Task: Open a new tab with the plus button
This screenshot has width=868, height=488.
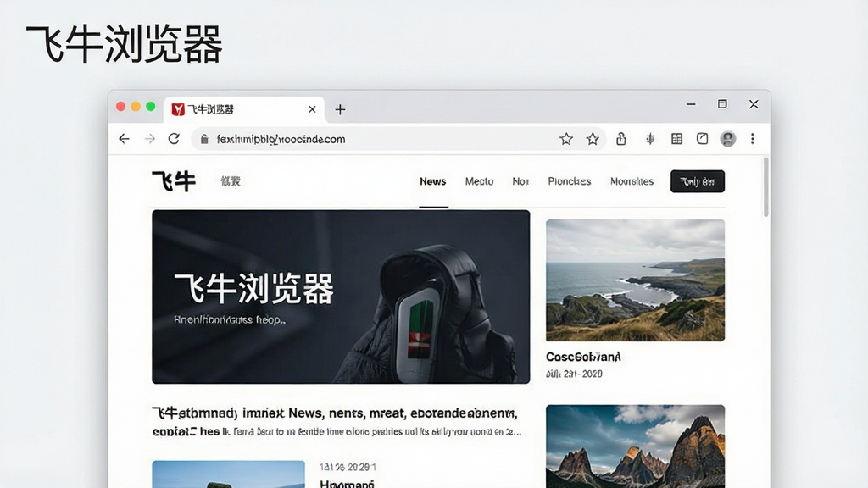Action: point(340,109)
